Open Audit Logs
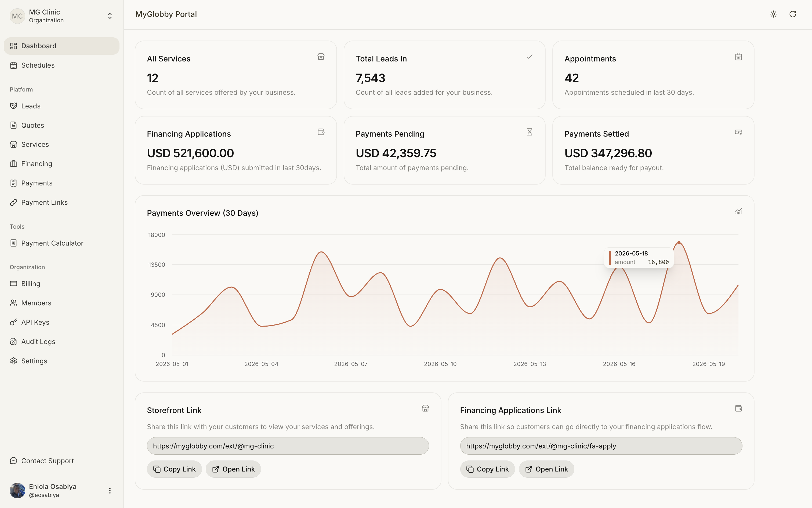This screenshot has height=508, width=812. 61,342
